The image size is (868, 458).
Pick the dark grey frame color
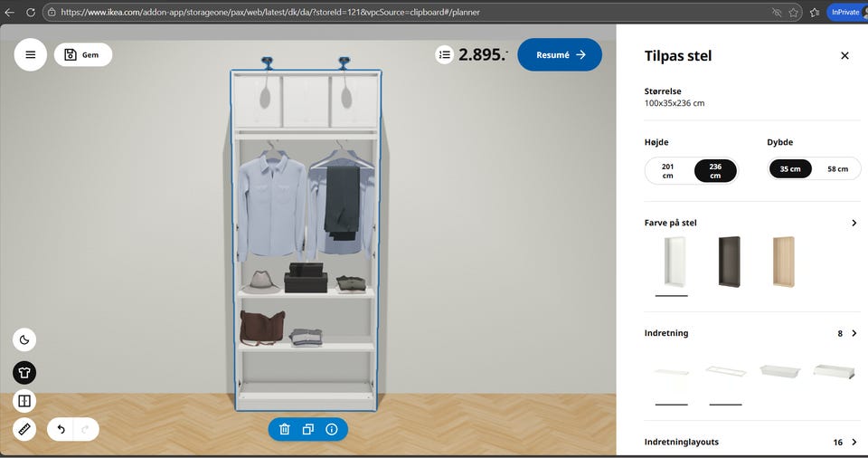[729, 262]
